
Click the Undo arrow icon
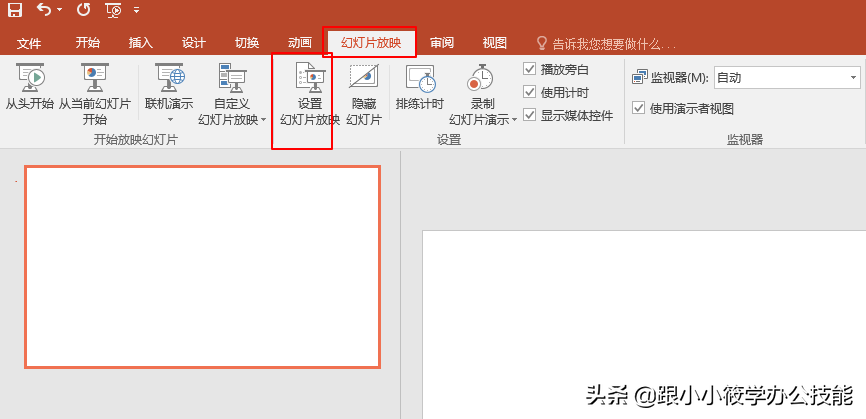43,9
